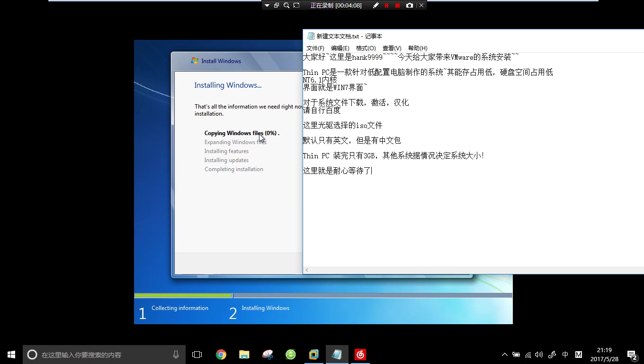Toggle the 中 input language indicator
The image size is (644, 364).
click(565, 355)
